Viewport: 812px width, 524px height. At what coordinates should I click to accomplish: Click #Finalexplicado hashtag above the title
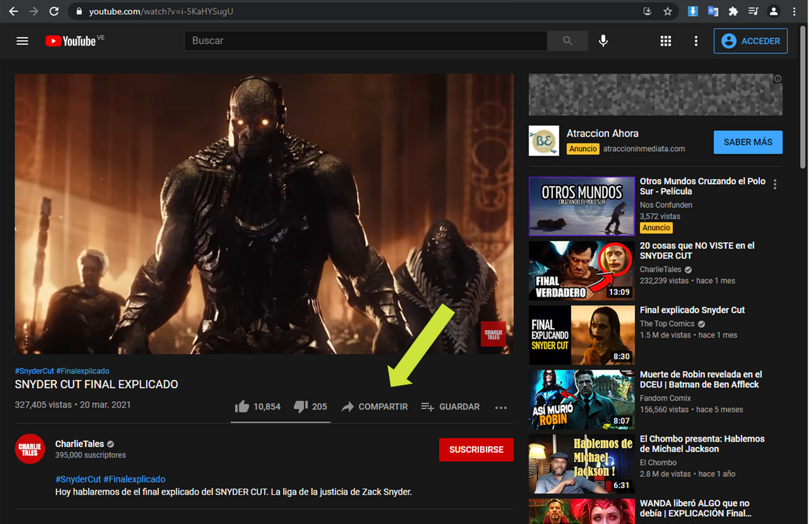pos(82,371)
